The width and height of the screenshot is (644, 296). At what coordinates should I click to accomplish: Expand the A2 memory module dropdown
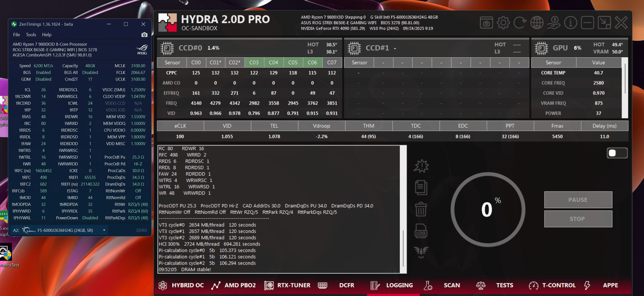coord(104,230)
